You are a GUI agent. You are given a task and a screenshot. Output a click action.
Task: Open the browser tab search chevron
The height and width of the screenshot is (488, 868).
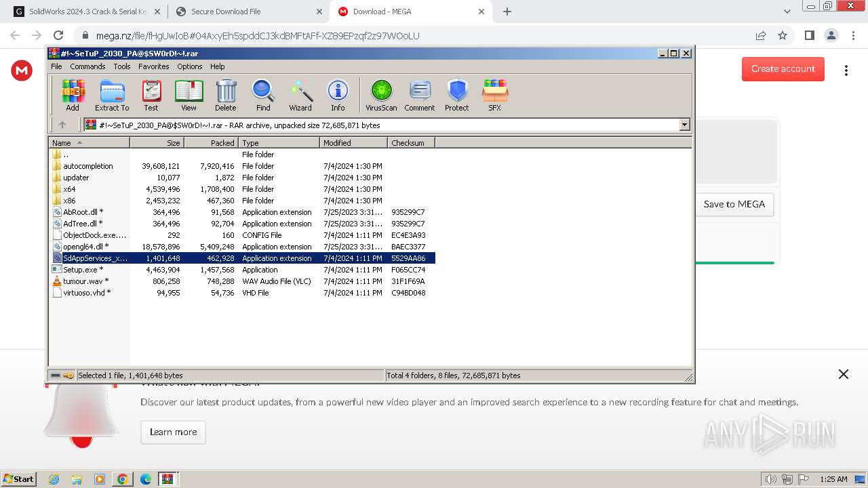coord(787,12)
